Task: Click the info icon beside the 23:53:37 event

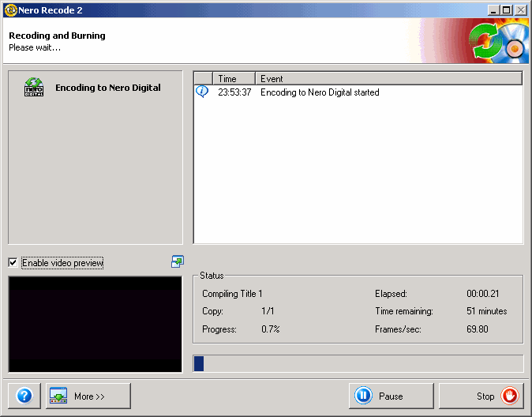Action: tap(202, 92)
